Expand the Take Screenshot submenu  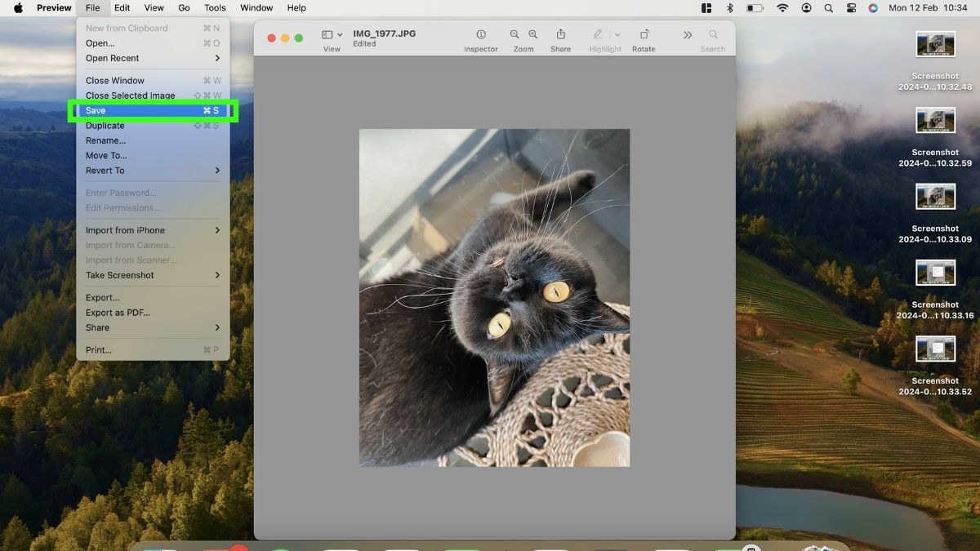[153, 275]
